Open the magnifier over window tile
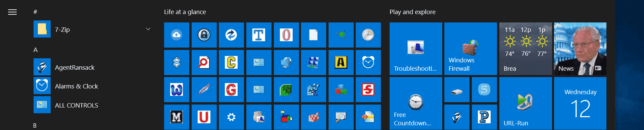The image size is (644, 130). click(341, 117)
